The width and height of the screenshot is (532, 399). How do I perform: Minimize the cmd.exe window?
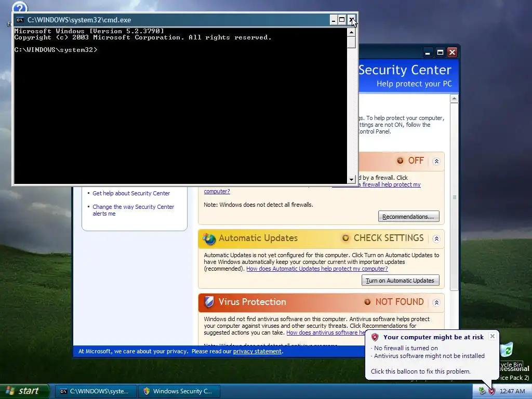333,20
